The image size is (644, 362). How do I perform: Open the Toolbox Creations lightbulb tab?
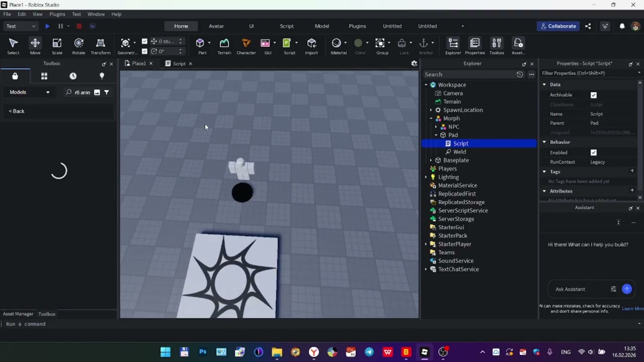tap(102, 76)
